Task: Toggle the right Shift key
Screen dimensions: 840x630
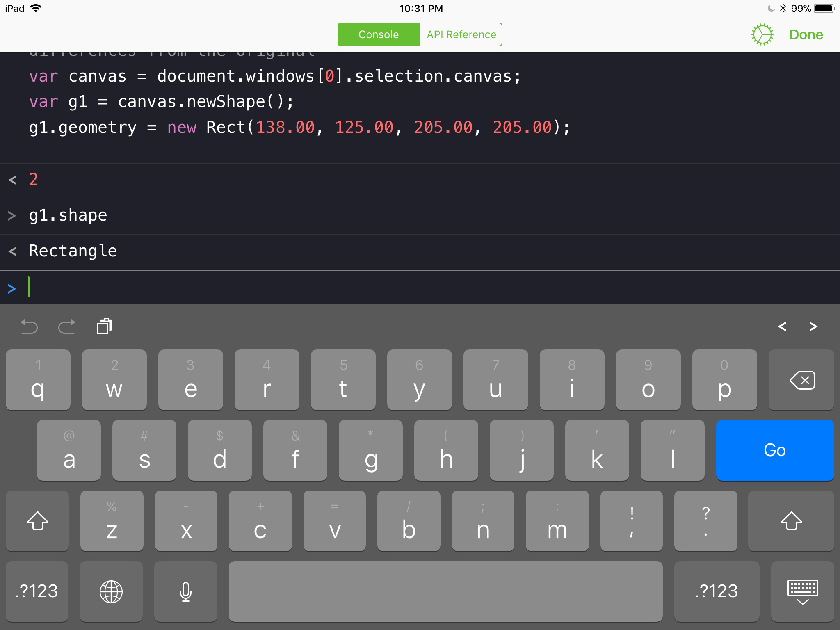Action: tap(791, 521)
